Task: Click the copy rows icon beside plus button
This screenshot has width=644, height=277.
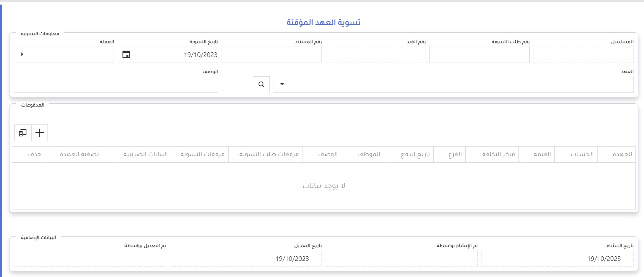Action: point(23,133)
